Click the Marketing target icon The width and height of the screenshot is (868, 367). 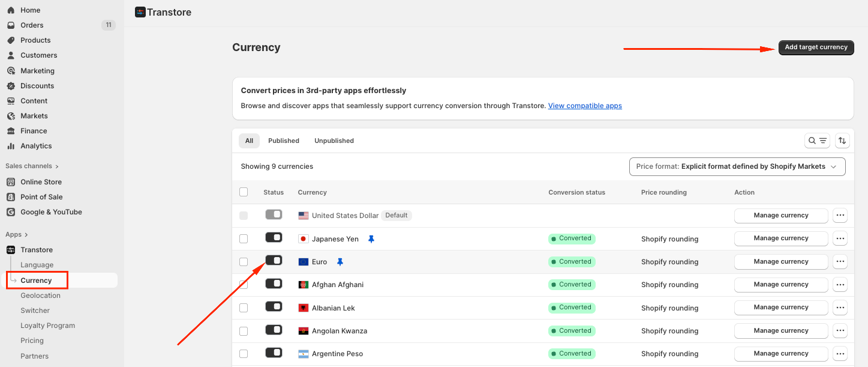pyautogui.click(x=11, y=71)
